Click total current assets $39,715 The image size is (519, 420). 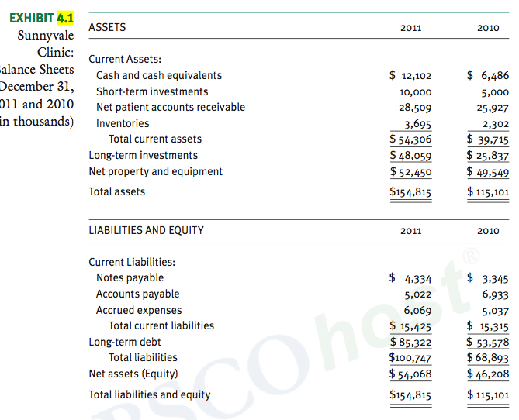[488, 139]
